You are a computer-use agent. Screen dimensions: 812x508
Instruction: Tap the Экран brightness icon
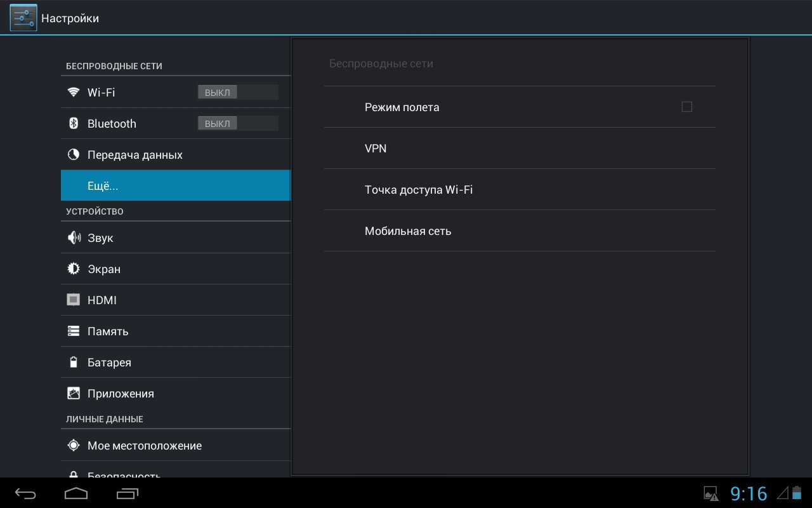click(74, 269)
